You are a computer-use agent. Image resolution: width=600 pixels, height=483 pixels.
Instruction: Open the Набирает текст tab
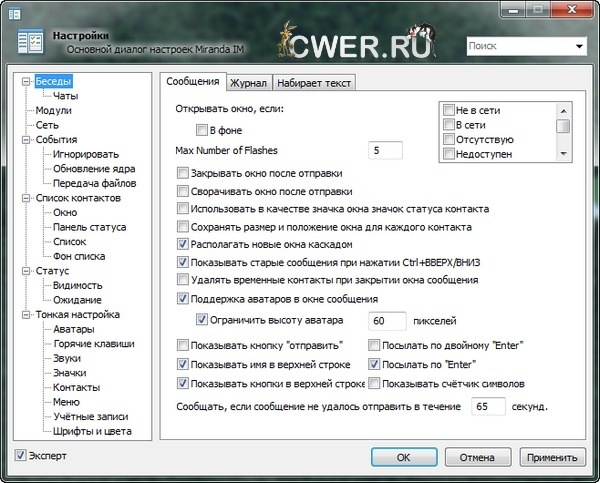point(314,83)
